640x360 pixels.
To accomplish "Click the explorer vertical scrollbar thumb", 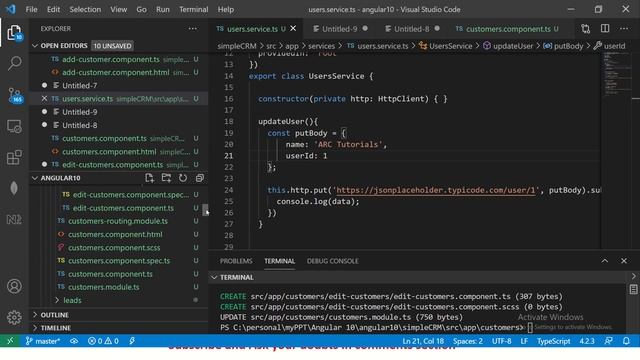I will [x=205, y=210].
